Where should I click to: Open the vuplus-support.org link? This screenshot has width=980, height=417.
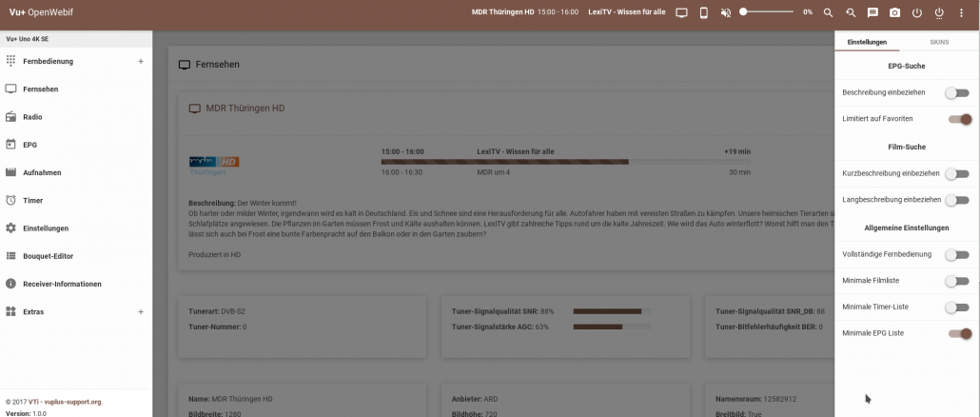click(73, 402)
